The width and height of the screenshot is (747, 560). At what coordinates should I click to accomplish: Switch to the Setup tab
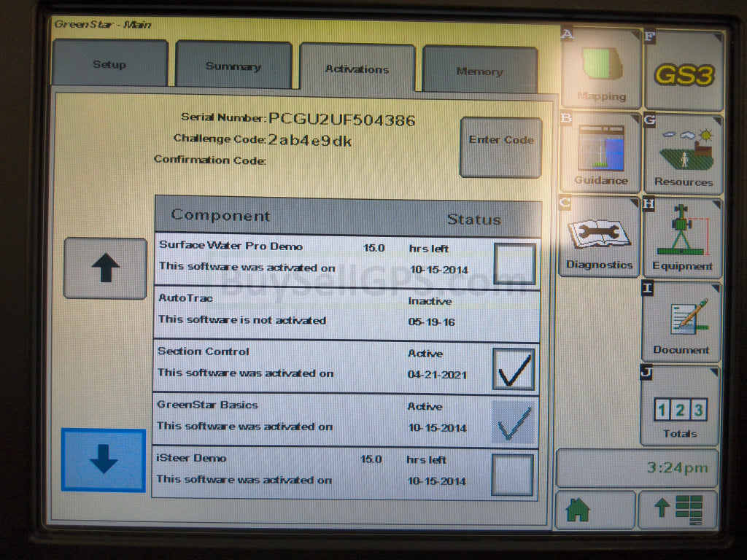(x=110, y=64)
